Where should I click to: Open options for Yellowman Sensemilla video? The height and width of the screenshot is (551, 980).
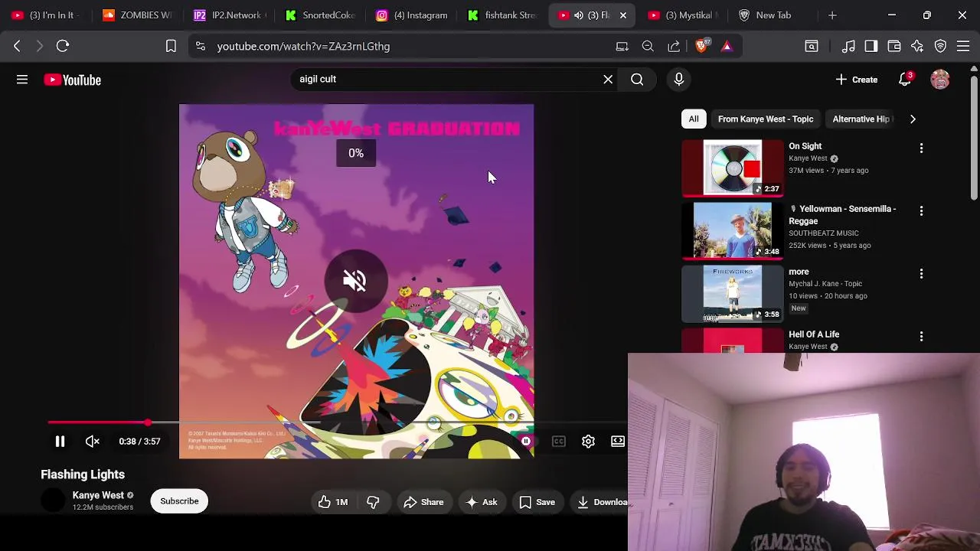point(921,210)
